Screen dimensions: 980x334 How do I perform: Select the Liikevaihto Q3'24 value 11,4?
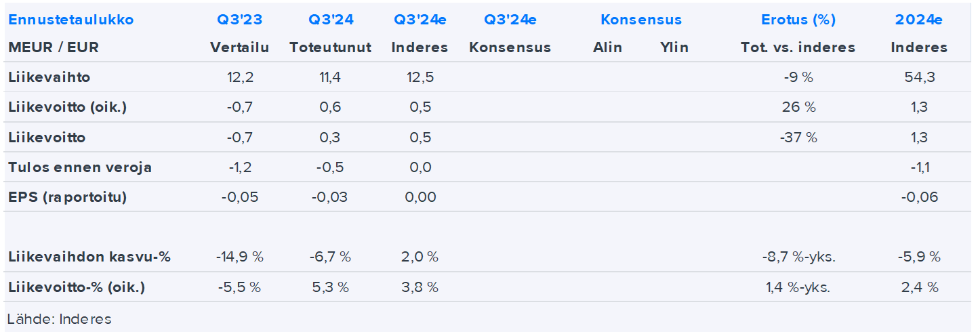tap(331, 77)
